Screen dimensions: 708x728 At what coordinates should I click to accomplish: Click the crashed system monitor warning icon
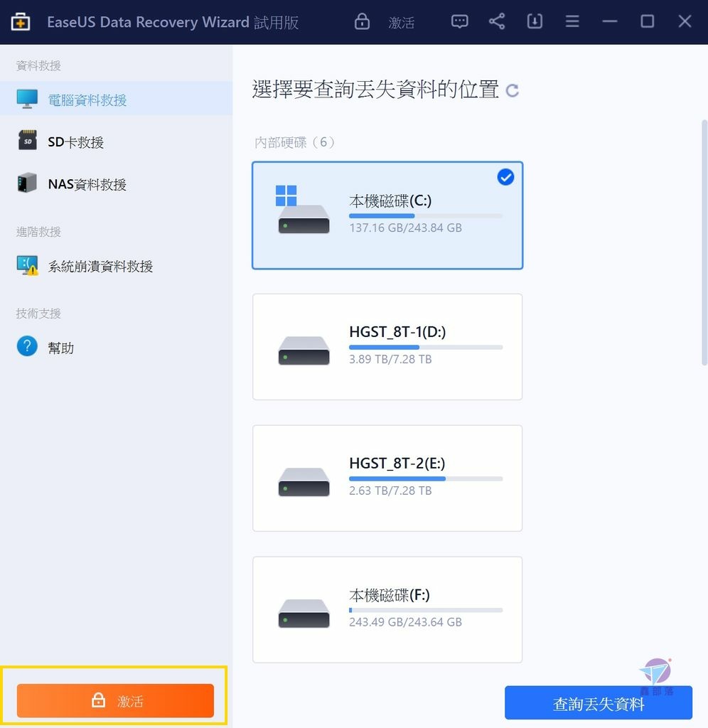tap(28, 265)
